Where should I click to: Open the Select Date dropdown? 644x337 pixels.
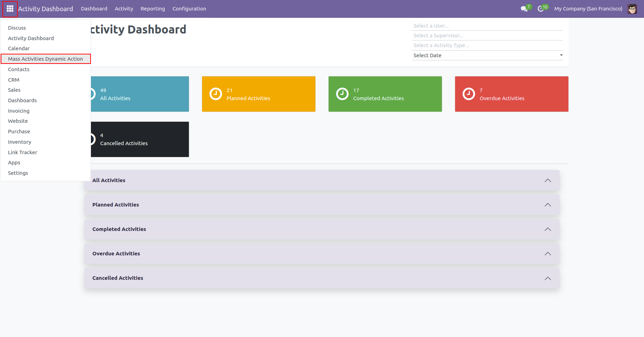tap(487, 55)
